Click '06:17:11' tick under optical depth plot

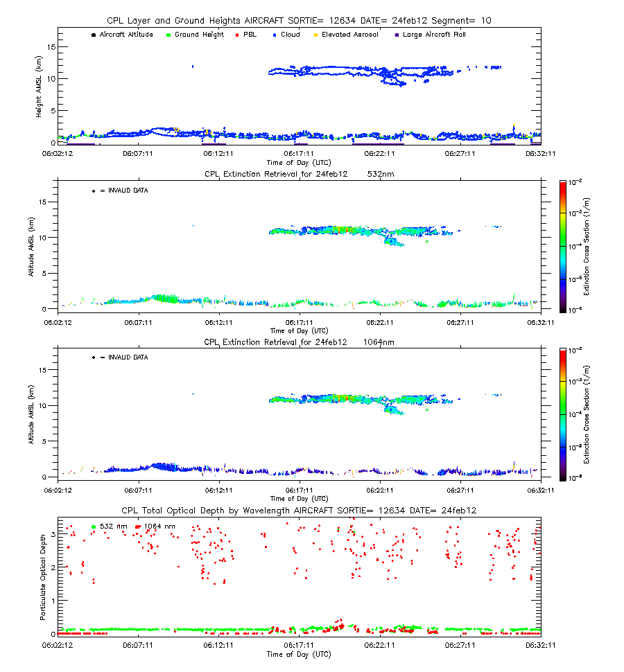(299, 645)
